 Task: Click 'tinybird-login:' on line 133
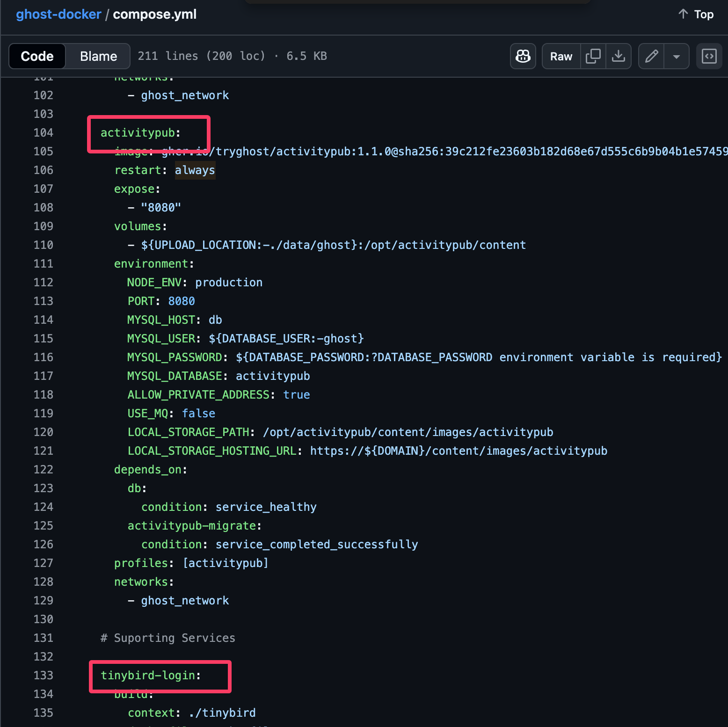coord(151,676)
